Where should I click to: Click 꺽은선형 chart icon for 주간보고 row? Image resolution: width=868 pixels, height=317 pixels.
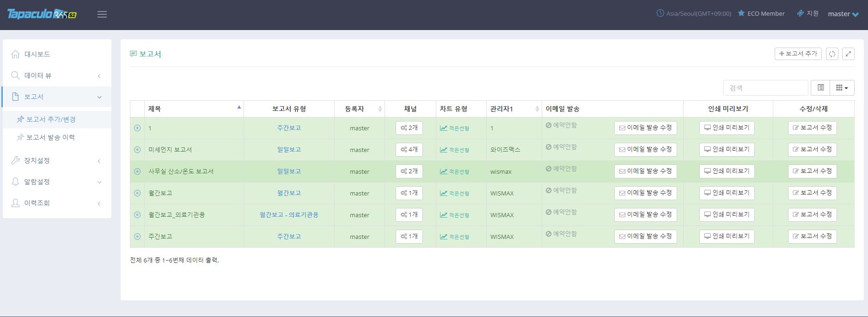pos(454,237)
